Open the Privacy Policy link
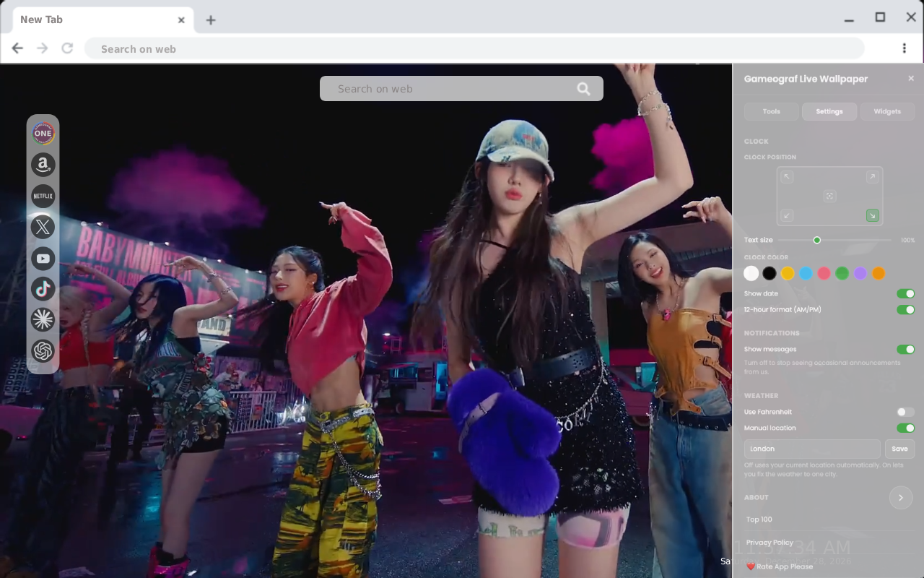 coord(770,542)
